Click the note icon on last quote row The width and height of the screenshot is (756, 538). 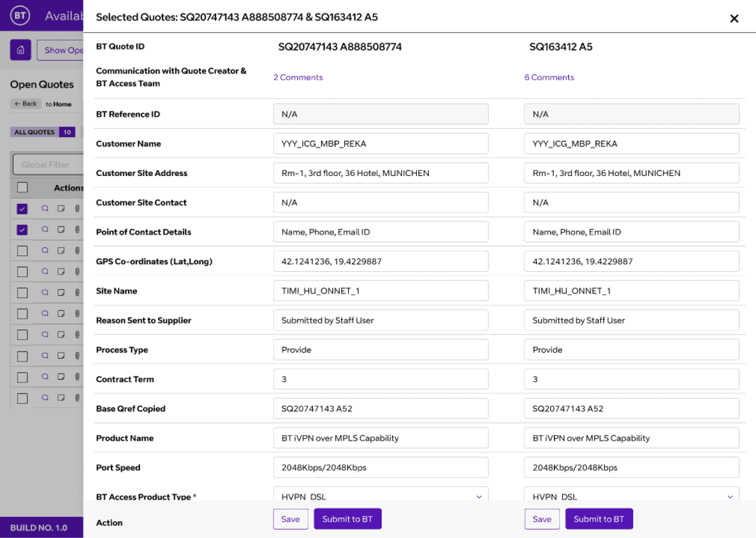61,398
